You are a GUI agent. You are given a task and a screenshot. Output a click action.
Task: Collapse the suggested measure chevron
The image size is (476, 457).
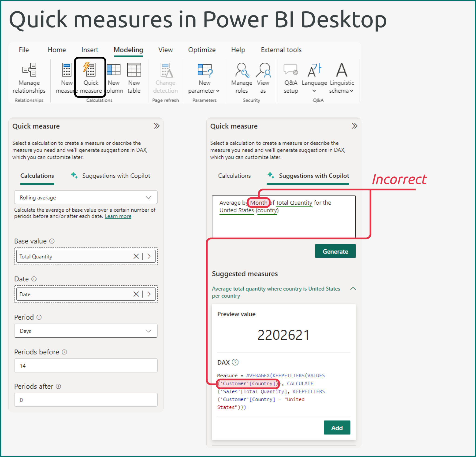point(353,289)
